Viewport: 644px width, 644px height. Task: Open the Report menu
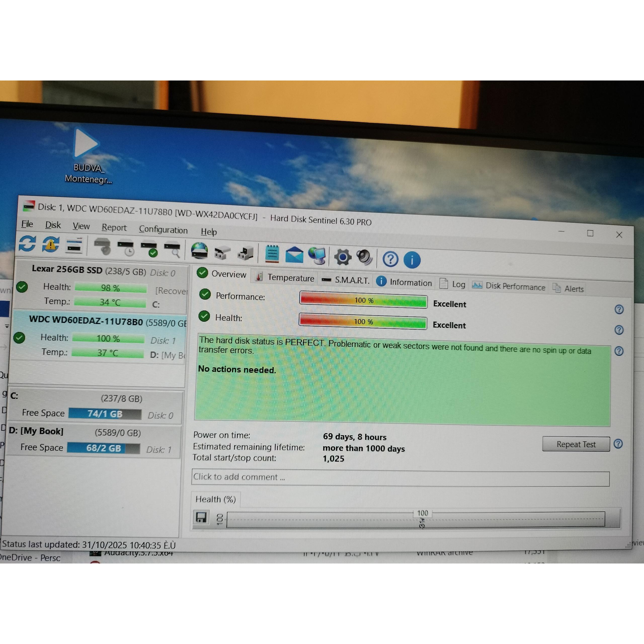click(x=114, y=227)
